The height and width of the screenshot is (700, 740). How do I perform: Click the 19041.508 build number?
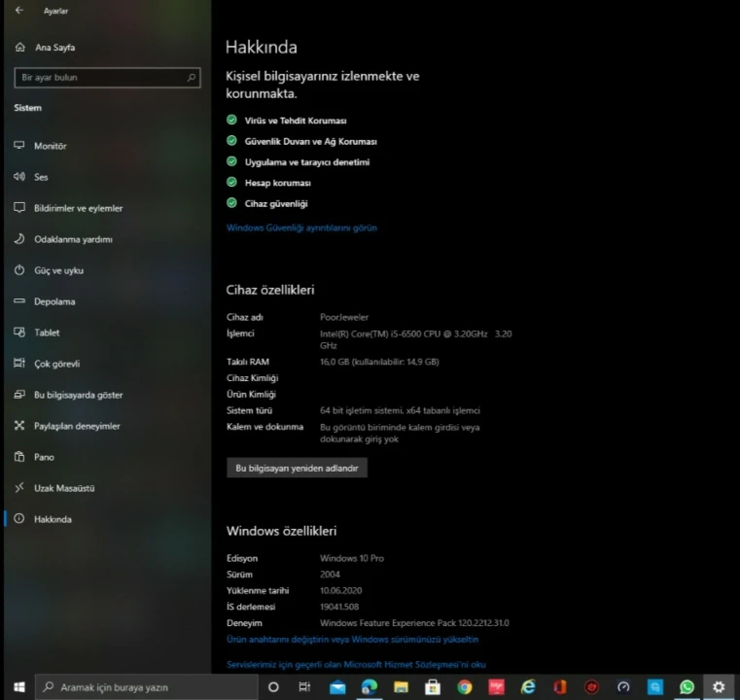click(x=339, y=607)
